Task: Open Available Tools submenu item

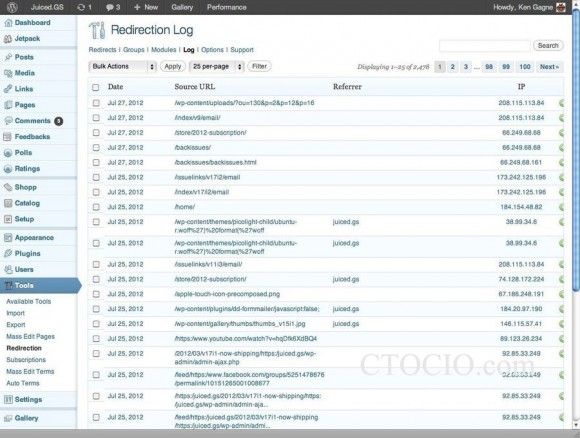Action: click(x=29, y=301)
